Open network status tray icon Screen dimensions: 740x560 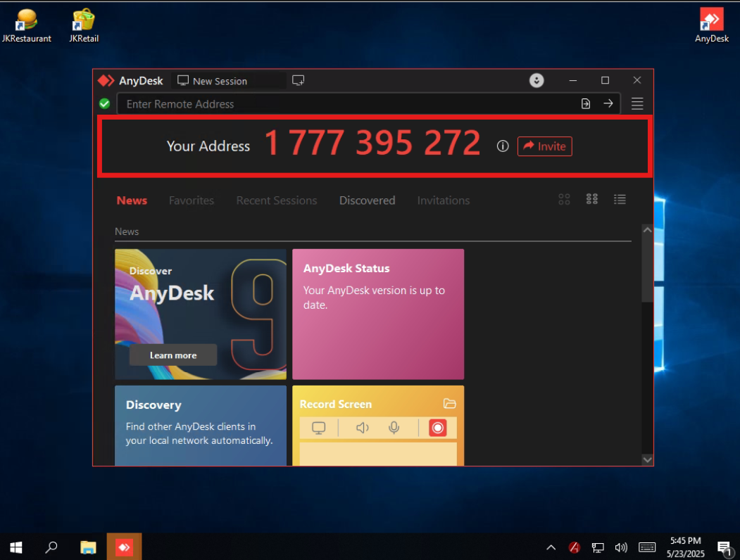pyautogui.click(x=598, y=547)
